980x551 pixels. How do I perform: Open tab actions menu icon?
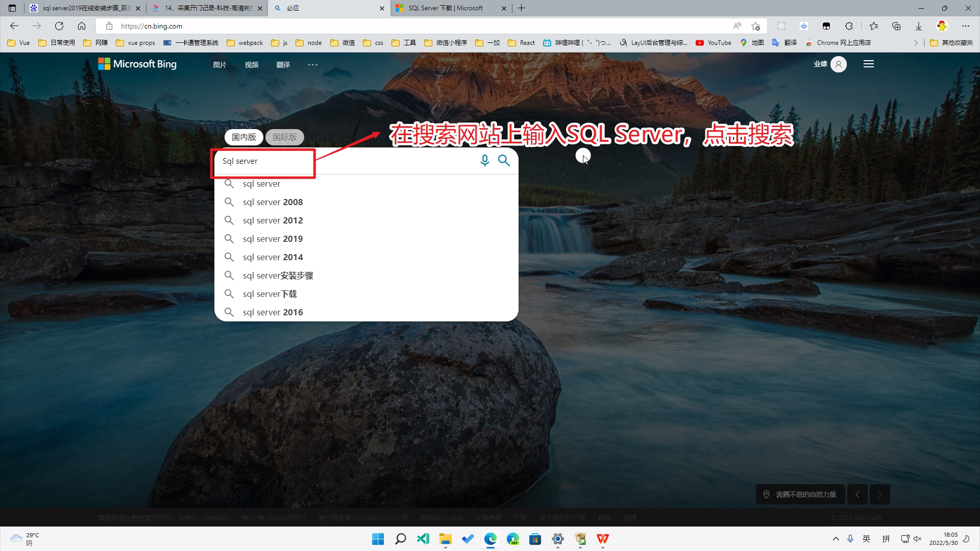pyautogui.click(x=12, y=8)
